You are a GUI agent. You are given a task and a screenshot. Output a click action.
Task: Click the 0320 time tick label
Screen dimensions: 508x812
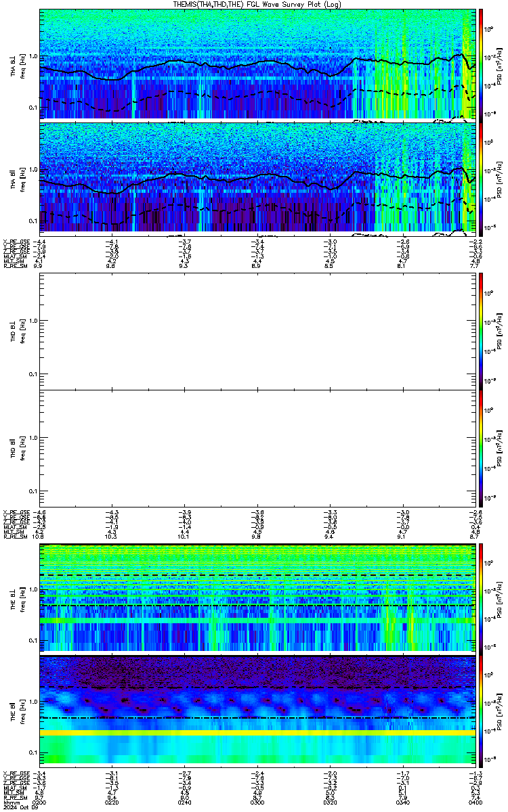point(329,802)
